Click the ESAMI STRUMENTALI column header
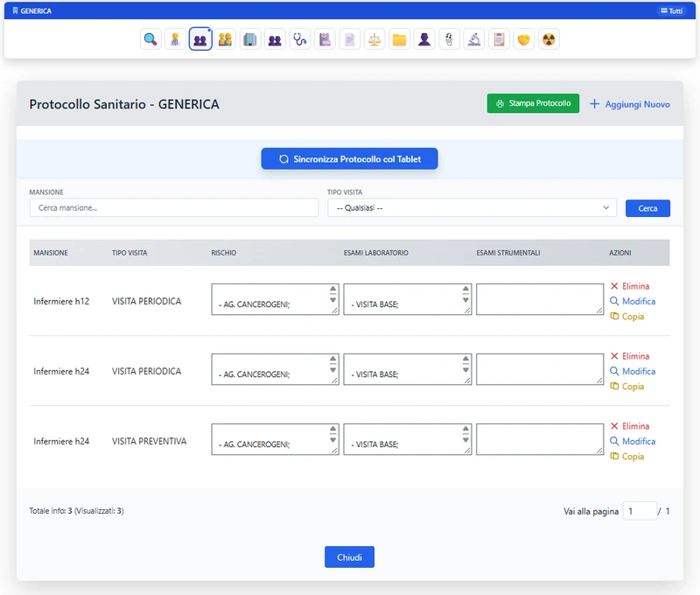 (x=508, y=253)
